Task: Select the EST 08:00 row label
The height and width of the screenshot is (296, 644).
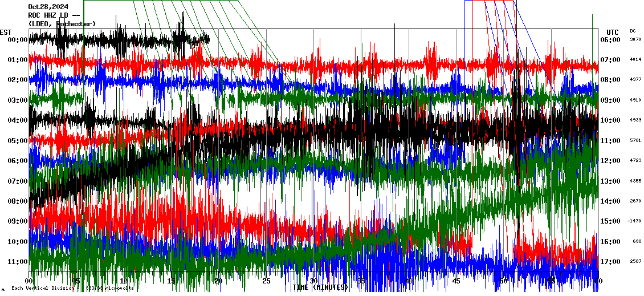Action: [18, 201]
